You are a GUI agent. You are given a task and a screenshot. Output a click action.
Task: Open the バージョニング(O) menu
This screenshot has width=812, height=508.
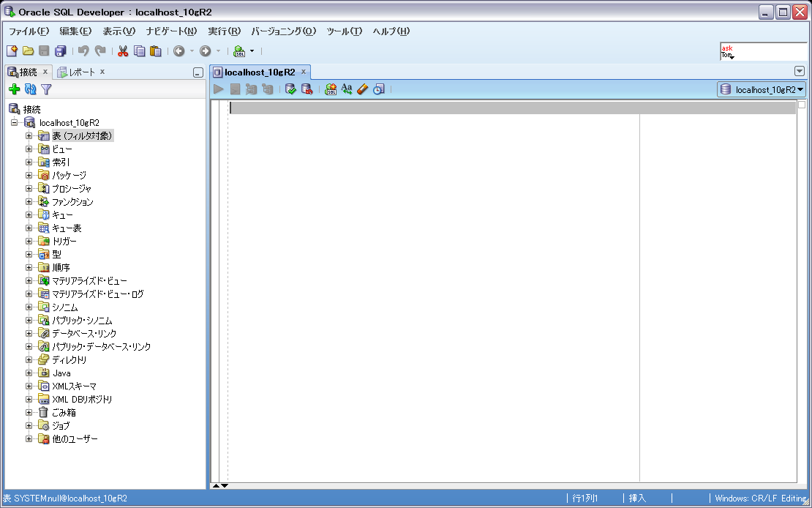pyautogui.click(x=284, y=31)
